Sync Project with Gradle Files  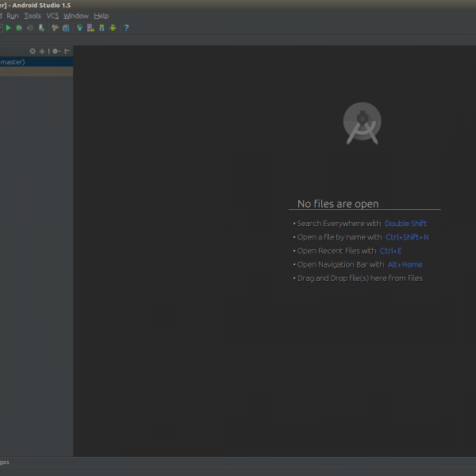click(x=79, y=28)
